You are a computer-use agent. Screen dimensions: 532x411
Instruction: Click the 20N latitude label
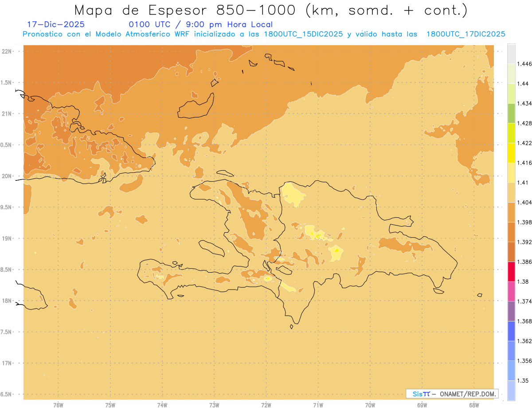(x=8, y=176)
